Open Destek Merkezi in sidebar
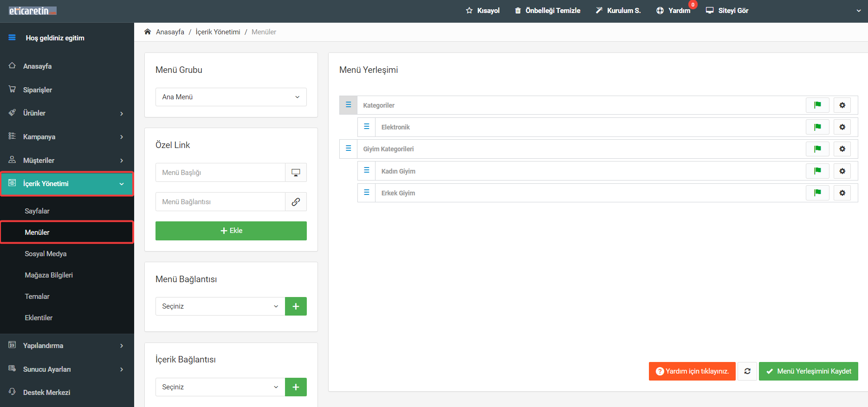This screenshot has width=868, height=407. coord(67,393)
